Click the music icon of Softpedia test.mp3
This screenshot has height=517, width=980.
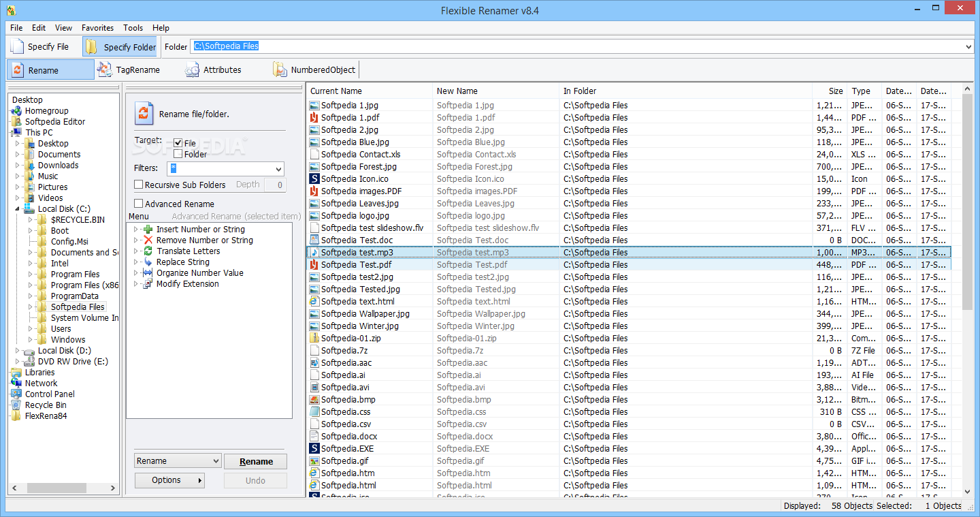tap(314, 253)
